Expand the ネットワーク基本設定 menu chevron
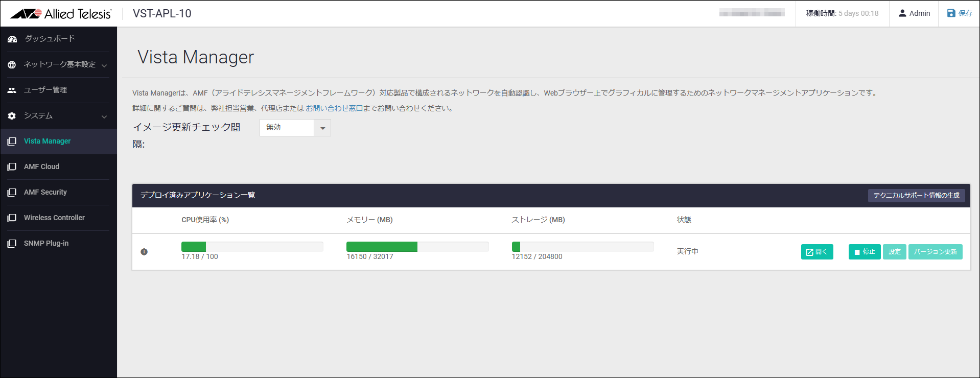980x378 pixels. pos(104,65)
